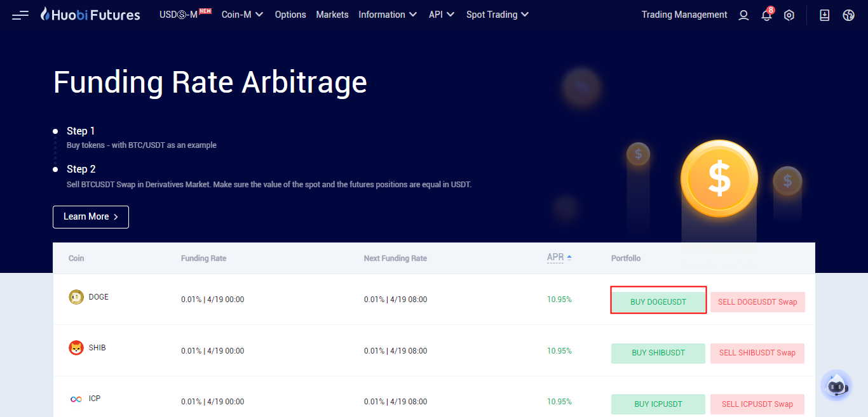The width and height of the screenshot is (868, 417).
Task: View notifications via the bell icon
Action: 766,15
